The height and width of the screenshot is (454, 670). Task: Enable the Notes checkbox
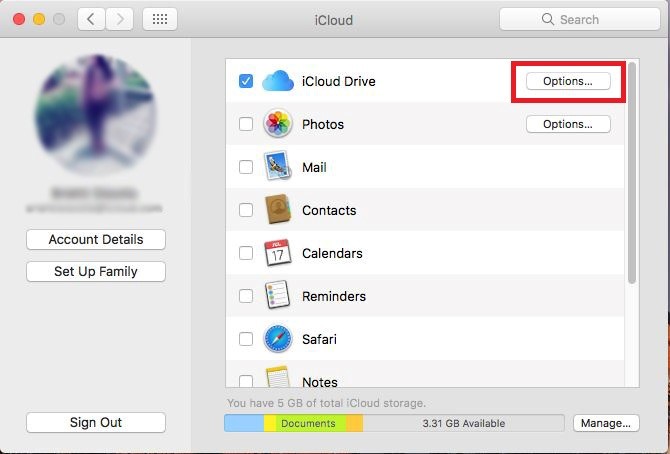click(x=246, y=381)
